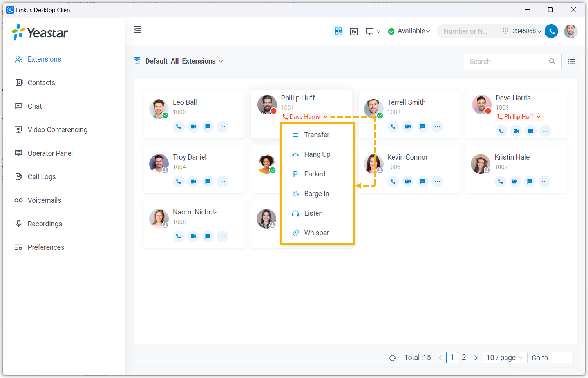Click the extension Search field
The height and width of the screenshot is (378, 588).
tap(512, 62)
